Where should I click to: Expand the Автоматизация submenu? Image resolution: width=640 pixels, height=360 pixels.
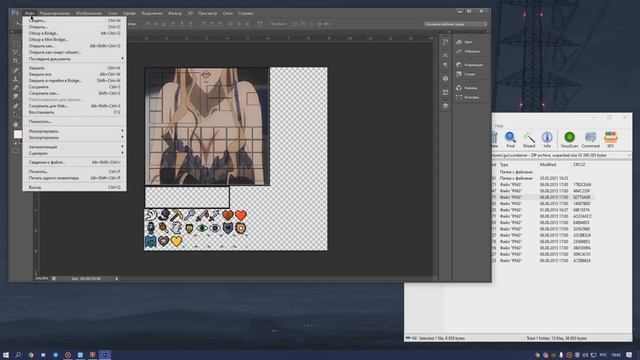74,147
